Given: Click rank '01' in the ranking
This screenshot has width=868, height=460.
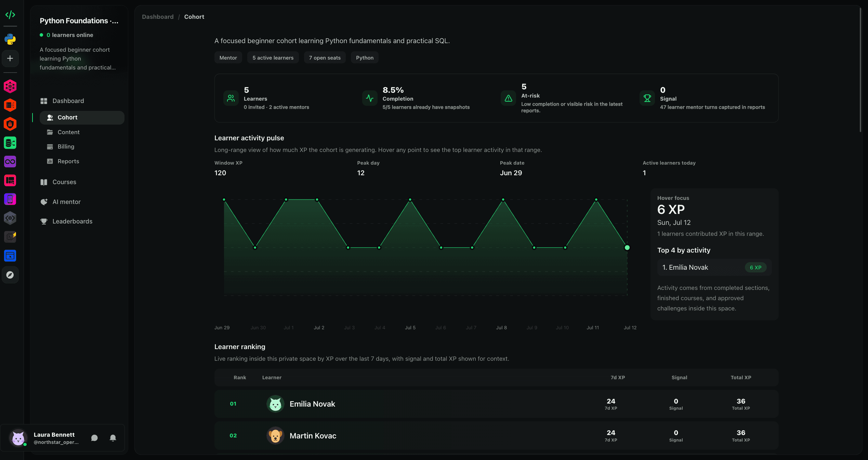Looking at the screenshot, I should click(x=233, y=404).
